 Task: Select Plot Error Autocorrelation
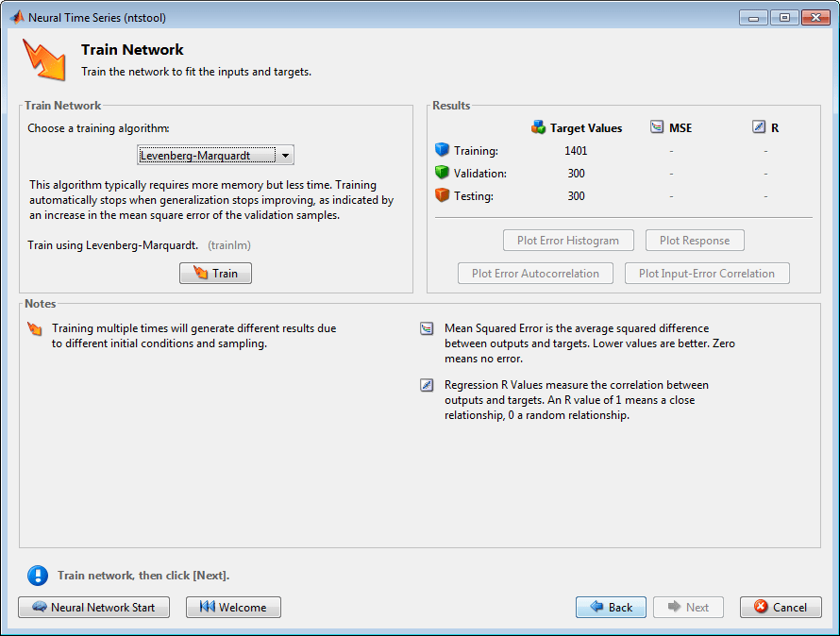pos(535,274)
